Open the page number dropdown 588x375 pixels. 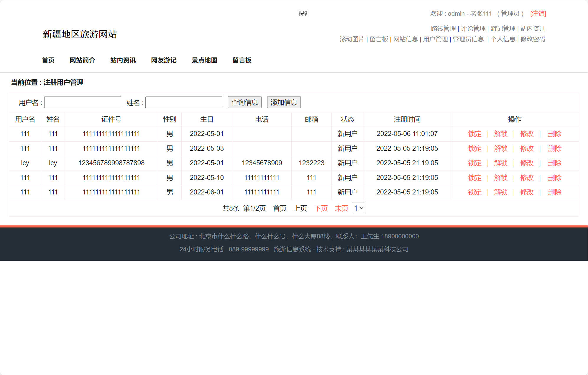358,208
